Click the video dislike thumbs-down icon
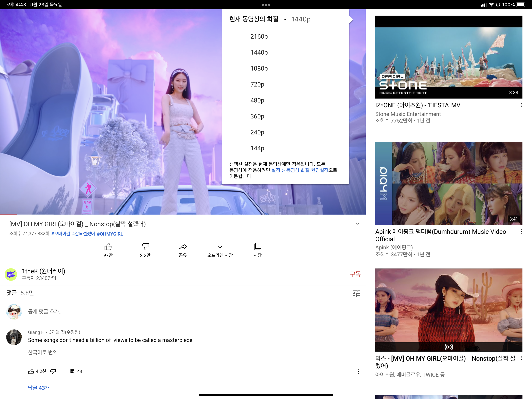 pyautogui.click(x=145, y=247)
